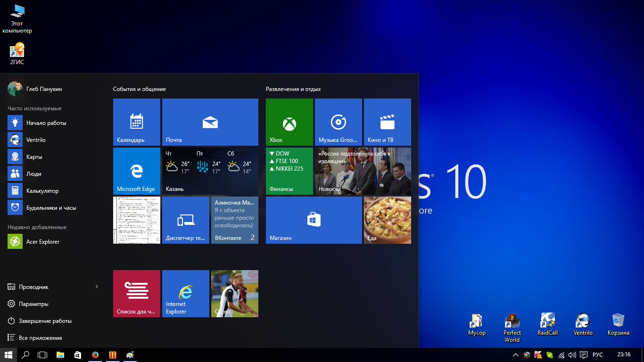This screenshot has height=362, width=644.
Task: Click Завершение работы power button
Action: tap(45, 321)
